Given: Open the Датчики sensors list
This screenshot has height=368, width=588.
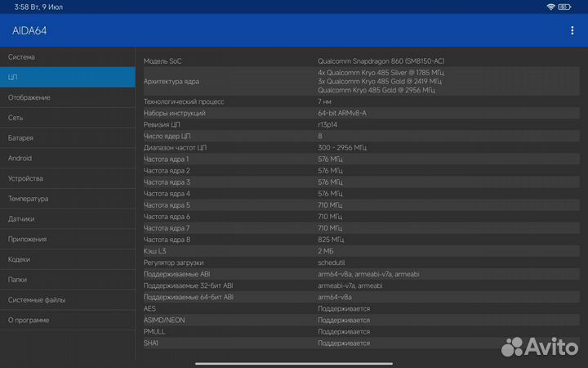Looking at the screenshot, I should pos(67,219).
